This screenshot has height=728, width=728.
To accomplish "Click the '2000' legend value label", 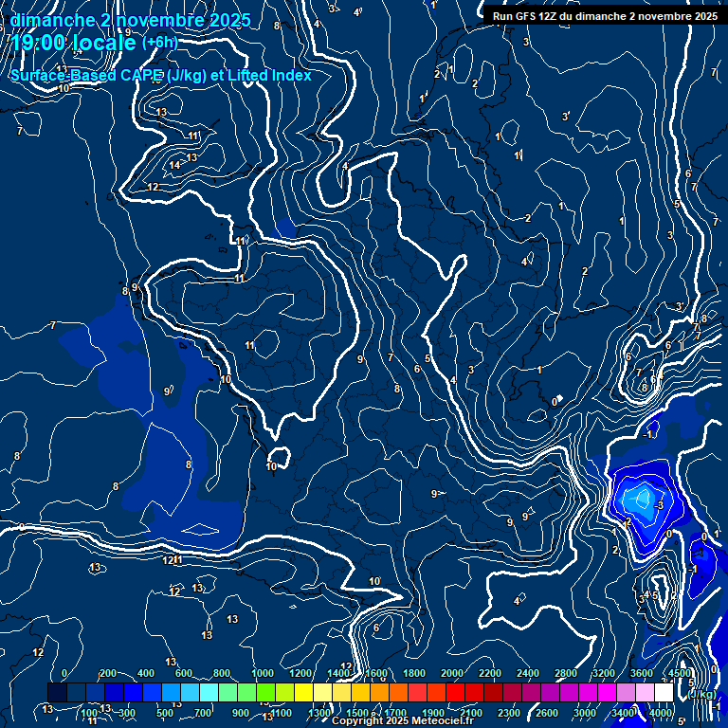I will [x=452, y=673].
